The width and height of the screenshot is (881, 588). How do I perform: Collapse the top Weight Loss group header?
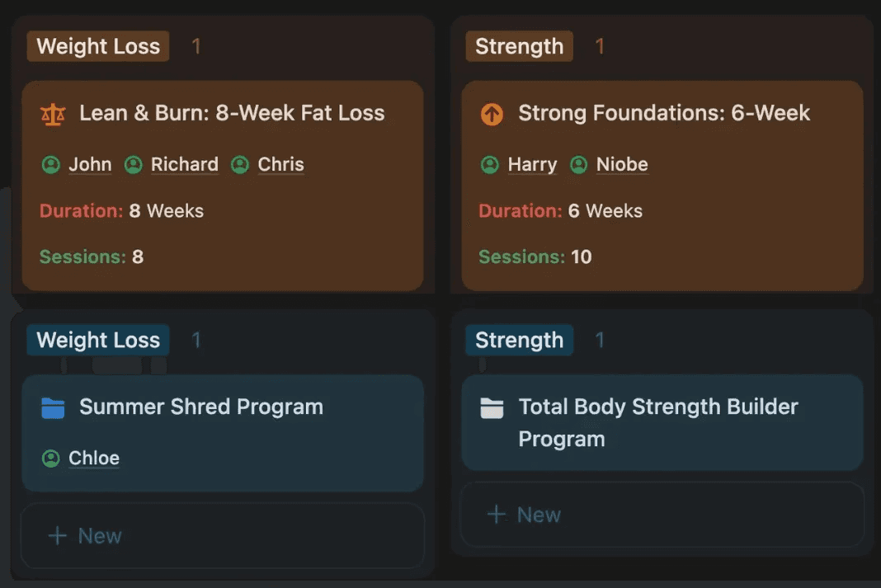click(97, 46)
